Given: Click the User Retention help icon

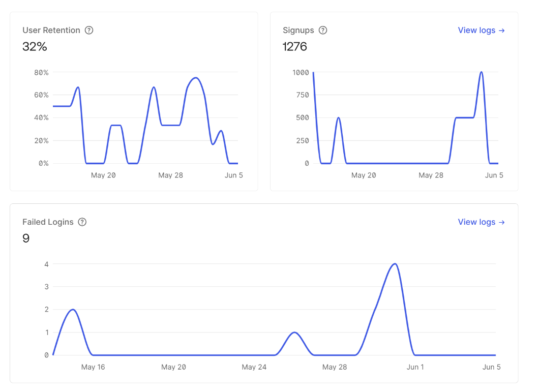Looking at the screenshot, I should (89, 31).
